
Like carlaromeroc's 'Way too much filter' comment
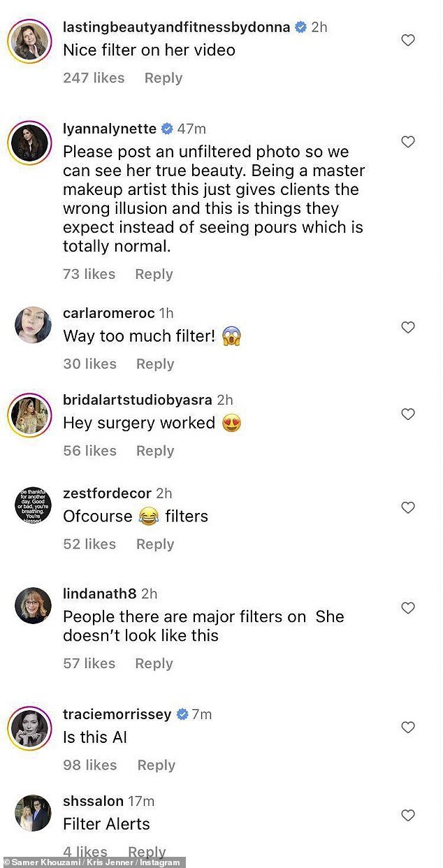coord(408,327)
